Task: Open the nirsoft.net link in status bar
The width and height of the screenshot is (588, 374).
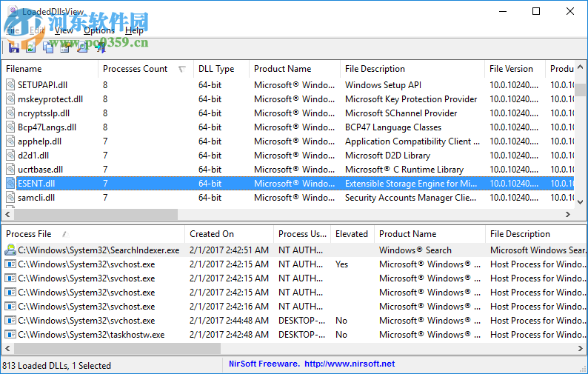Action: [x=350, y=364]
